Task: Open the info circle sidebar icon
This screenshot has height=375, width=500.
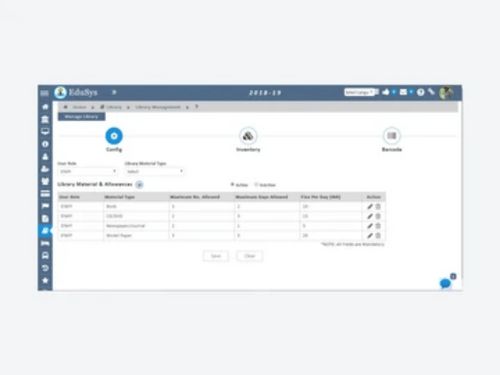Action: pyautogui.click(x=45, y=144)
